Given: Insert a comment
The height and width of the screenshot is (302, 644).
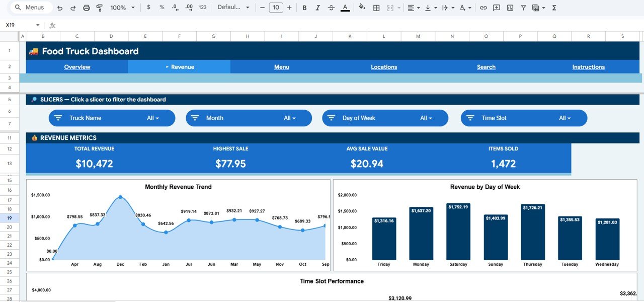Looking at the screenshot, I should point(497,8).
